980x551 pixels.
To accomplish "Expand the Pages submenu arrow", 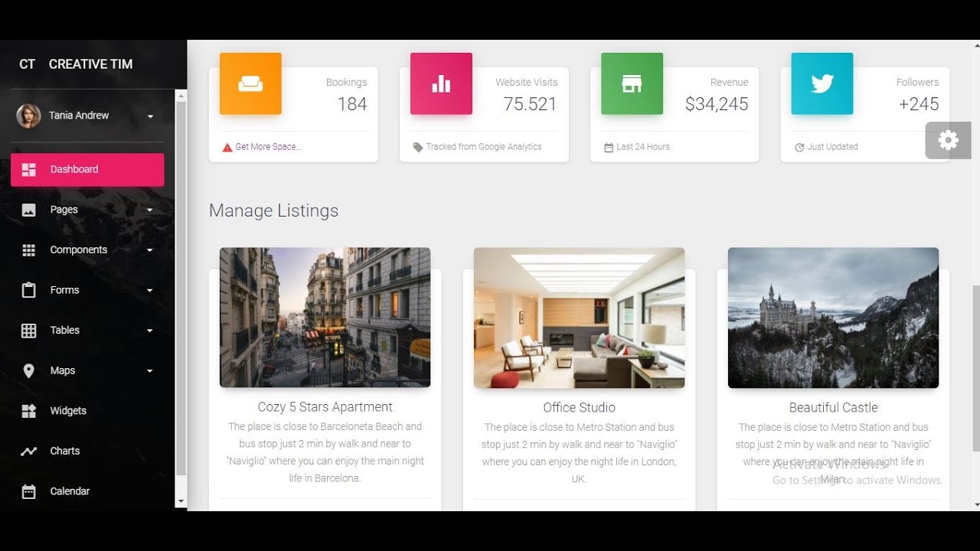I will tap(149, 210).
